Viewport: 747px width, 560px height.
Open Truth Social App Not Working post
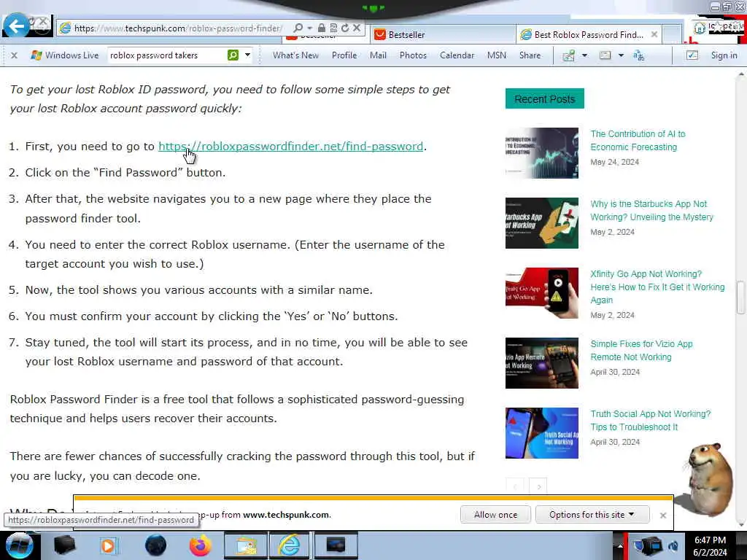pos(650,421)
